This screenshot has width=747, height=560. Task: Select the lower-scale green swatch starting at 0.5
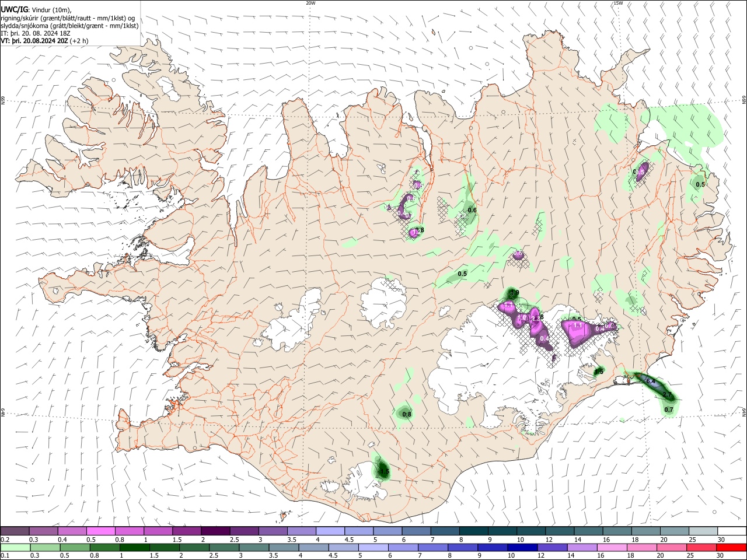75,548
